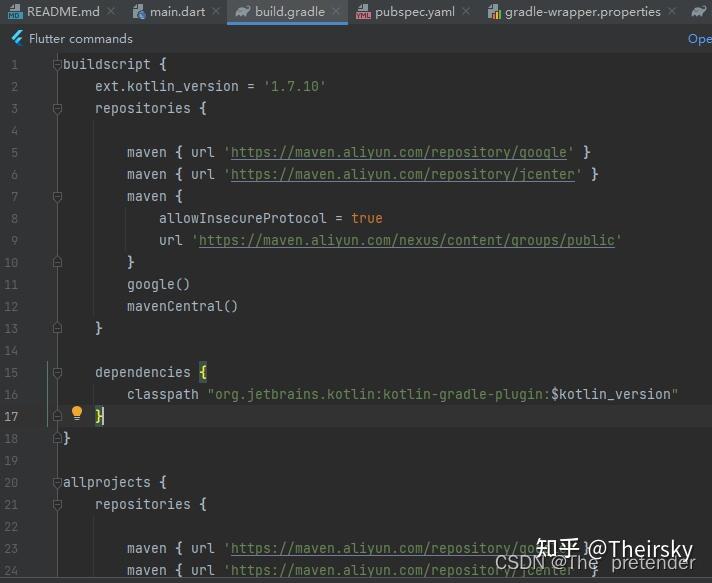Click the Flutter logo icon

[17, 38]
